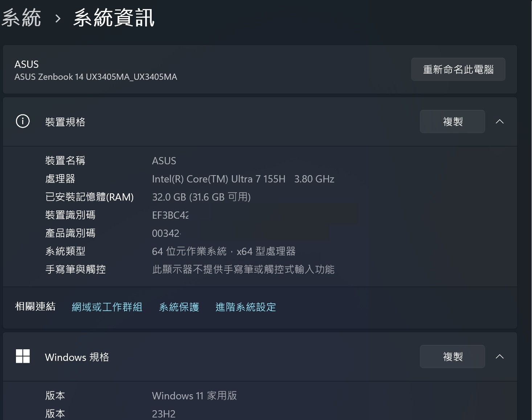532x420 pixels.
Task: Select the product ID value starting with 00342
Action: coord(166,233)
